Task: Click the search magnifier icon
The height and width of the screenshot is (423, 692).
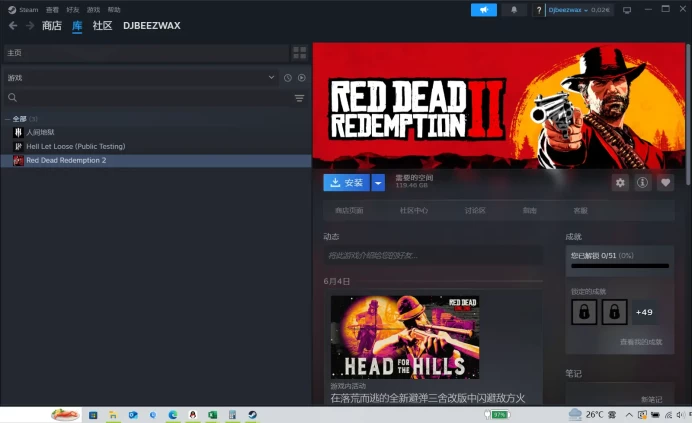Action: [12, 98]
